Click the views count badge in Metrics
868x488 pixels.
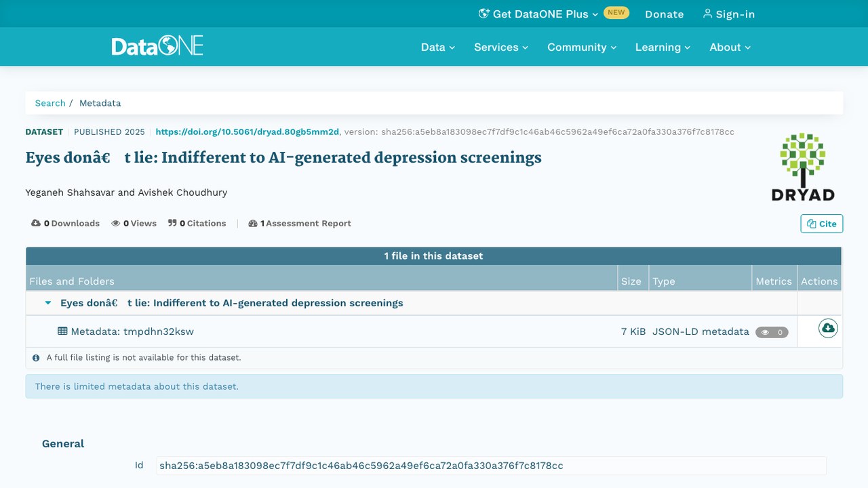click(x=772, y=332)
